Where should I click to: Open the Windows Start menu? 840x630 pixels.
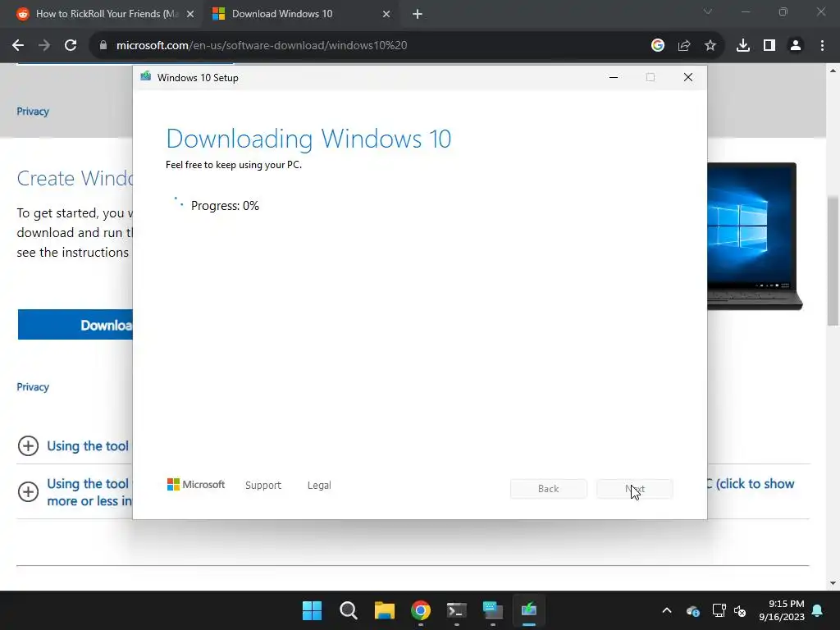(312, 610)
